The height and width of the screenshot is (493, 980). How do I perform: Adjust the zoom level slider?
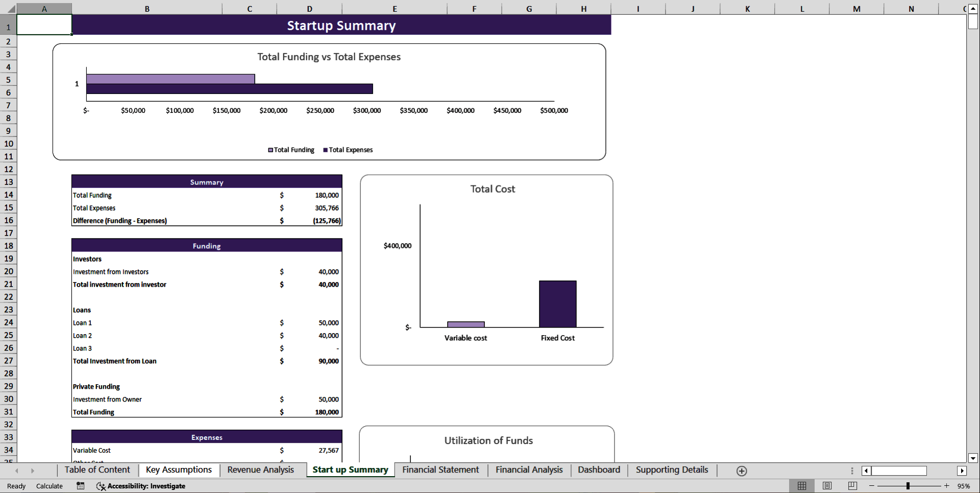point(908,486)
